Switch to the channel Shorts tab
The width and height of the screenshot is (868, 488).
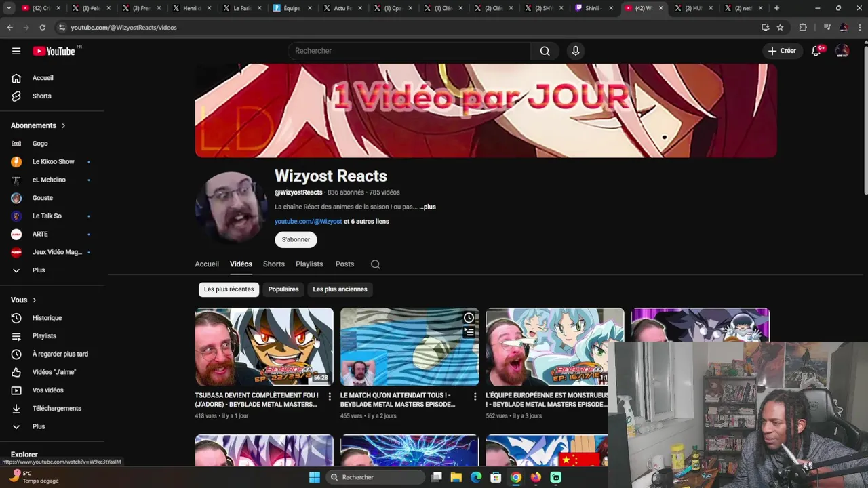click(274, 264)
